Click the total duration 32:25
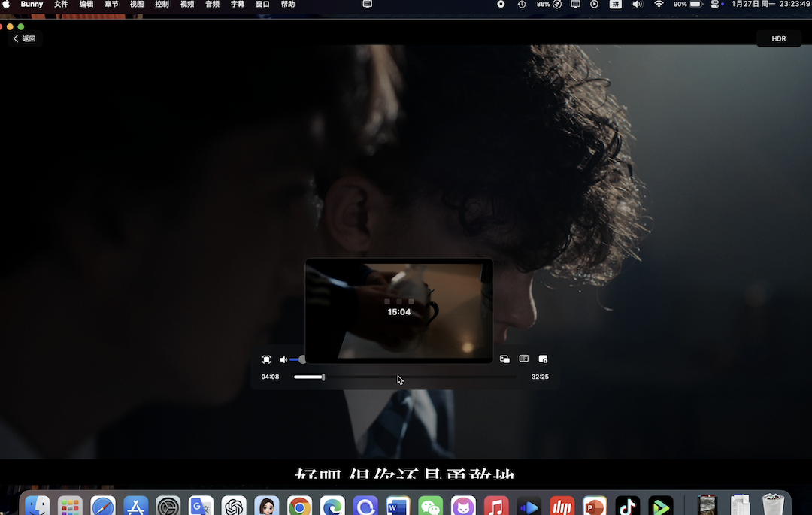This screenshot has height=515, width=812. point(540,377)
